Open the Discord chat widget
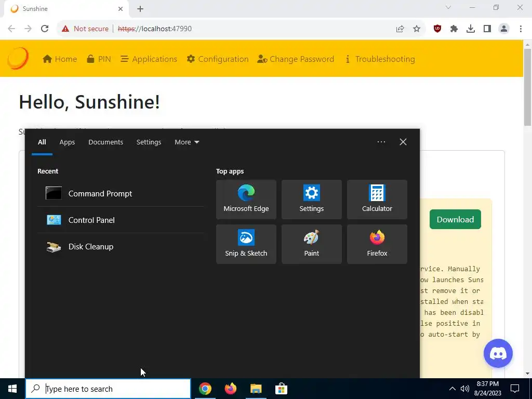Screen dimensions: 532x399 pos(498,353)
